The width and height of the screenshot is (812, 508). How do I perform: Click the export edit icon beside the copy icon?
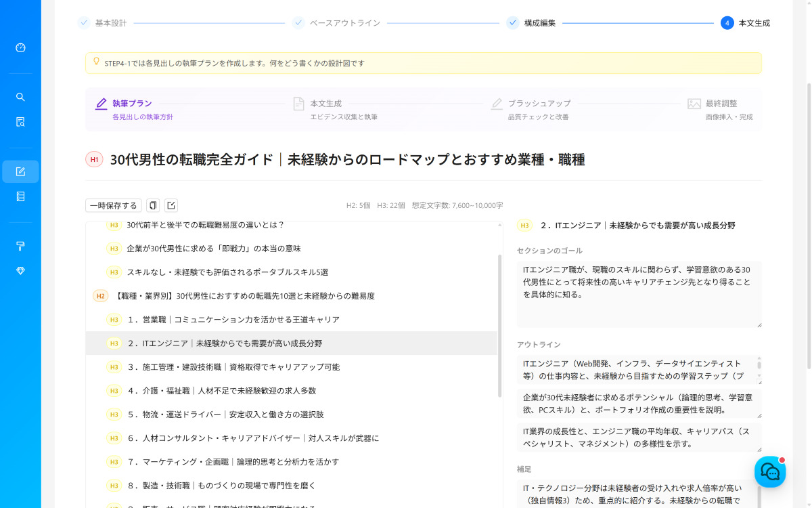(x=171, y=205)
